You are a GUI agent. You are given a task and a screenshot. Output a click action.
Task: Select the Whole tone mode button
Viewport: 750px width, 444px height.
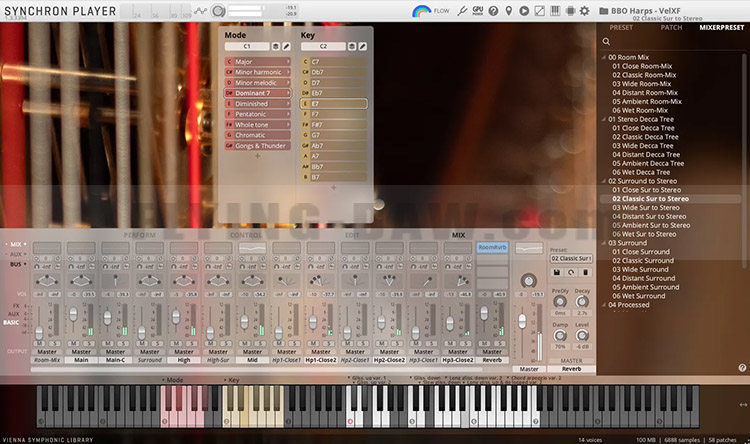coord(258,124)
